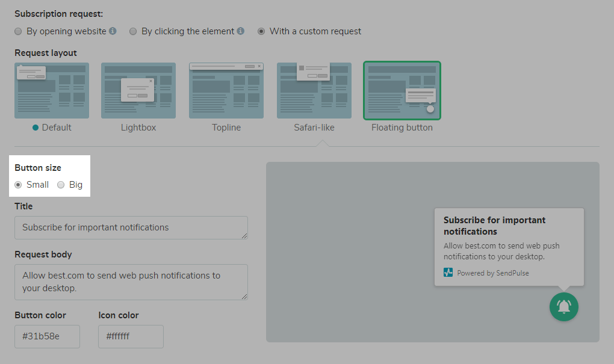Screen dimensions: 614x364
Task: Click Powered by SendPulse link
Action: point(492,273)
